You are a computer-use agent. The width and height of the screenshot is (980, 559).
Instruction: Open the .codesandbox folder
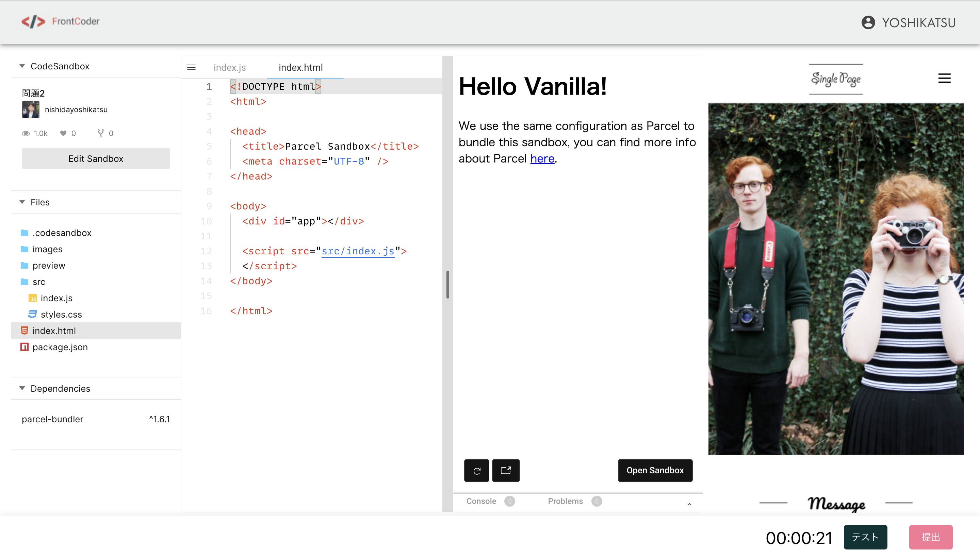tap(96, 233)
